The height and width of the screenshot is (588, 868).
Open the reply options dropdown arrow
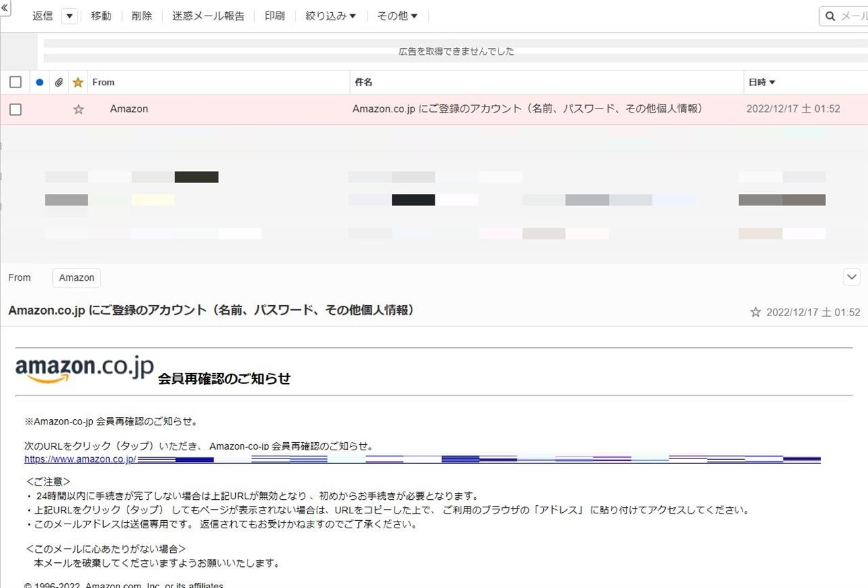click(69, 16)
